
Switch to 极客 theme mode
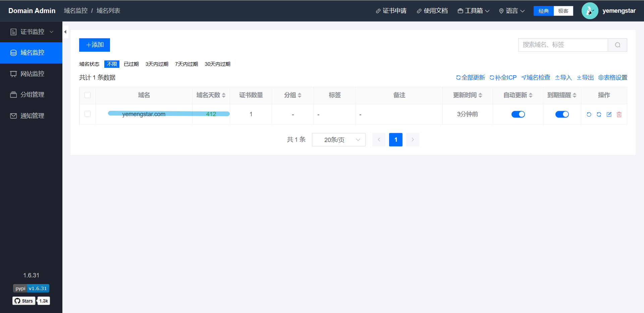pos(563,11)
